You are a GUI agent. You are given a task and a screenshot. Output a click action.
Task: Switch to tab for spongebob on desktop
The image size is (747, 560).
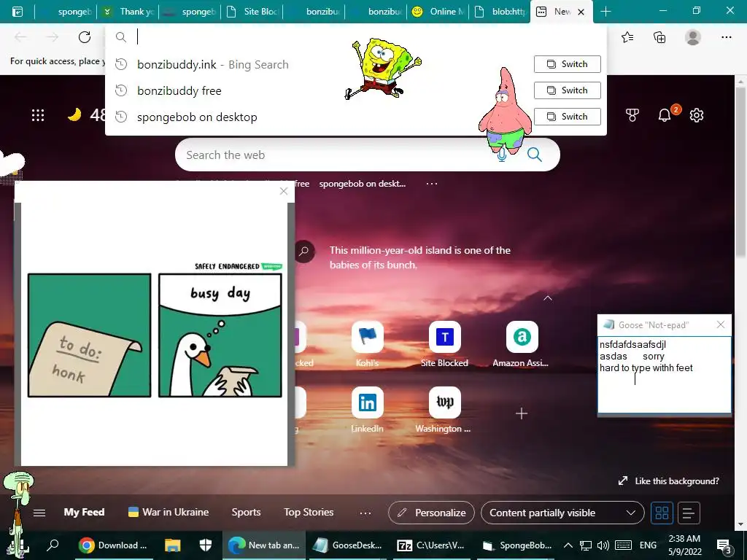[x=567, y=116]
